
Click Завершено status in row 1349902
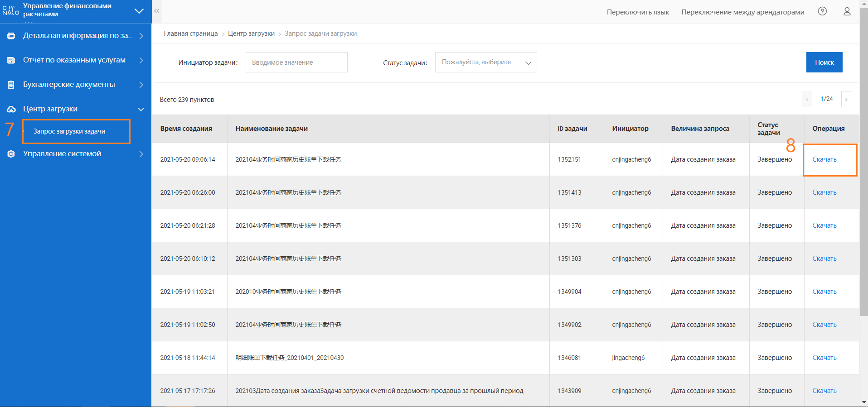(775, 325)
